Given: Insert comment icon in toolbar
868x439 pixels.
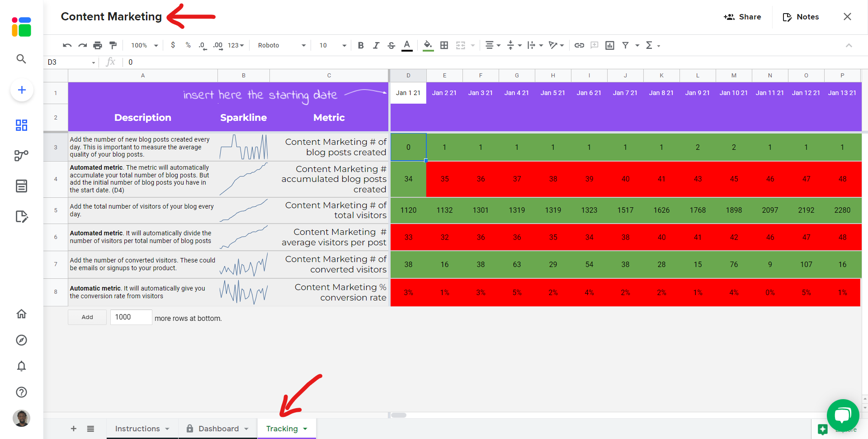Looking at the screenshot, I should (594, 45).
